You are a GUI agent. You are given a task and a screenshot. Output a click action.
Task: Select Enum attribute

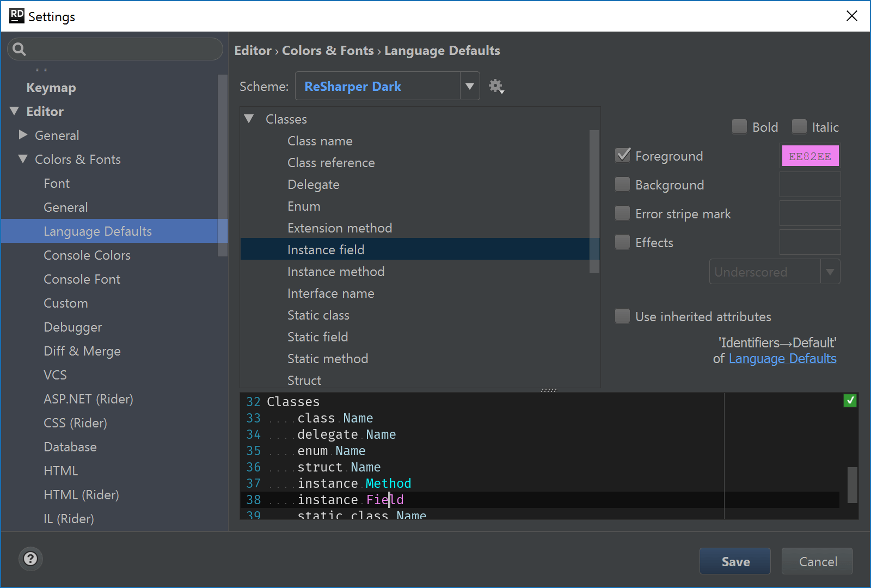[x=304, y=206]
